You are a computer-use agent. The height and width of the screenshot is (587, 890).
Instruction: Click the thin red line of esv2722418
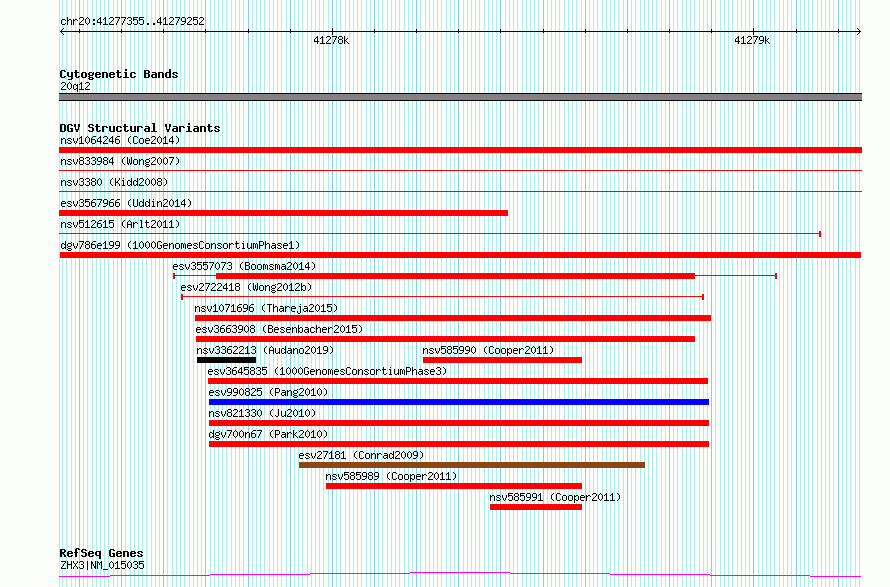[442, 297]
